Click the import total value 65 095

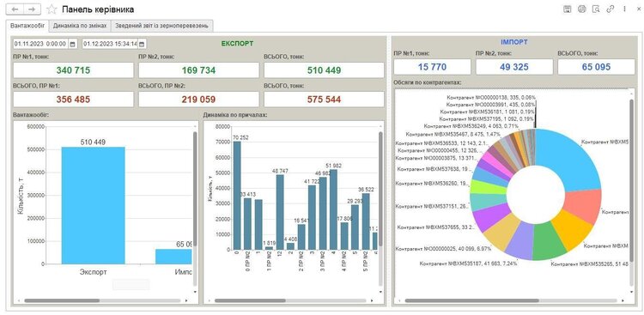coord(596,67)
